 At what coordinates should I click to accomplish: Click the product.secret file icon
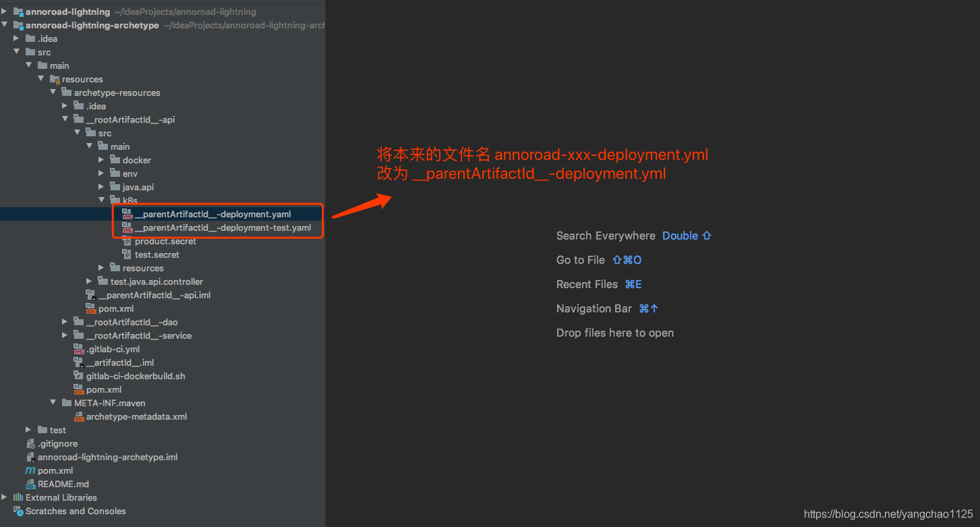point(127,241)
